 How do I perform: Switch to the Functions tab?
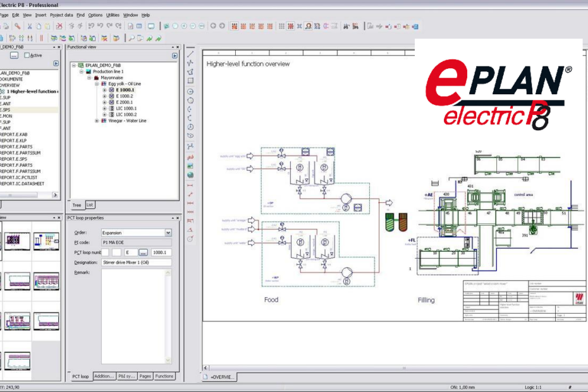click(164, 376)
